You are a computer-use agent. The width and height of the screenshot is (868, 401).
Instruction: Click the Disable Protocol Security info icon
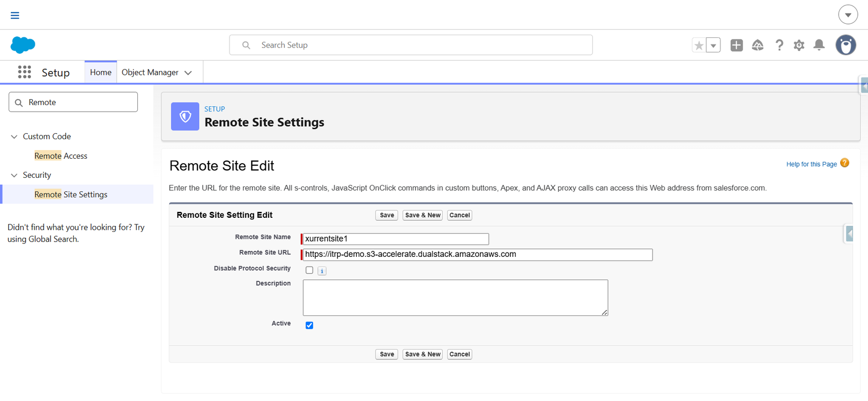[x=322, y=271]
